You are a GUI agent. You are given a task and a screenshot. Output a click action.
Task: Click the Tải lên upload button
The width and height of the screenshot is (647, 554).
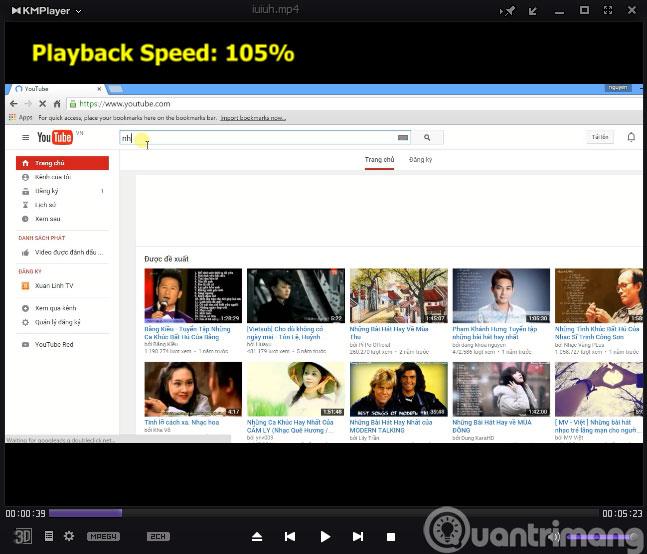[600, 137]
